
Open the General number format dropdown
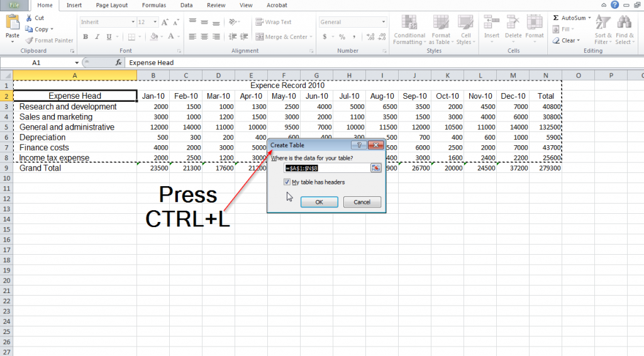pyautogui.click(x=383, y=22)
